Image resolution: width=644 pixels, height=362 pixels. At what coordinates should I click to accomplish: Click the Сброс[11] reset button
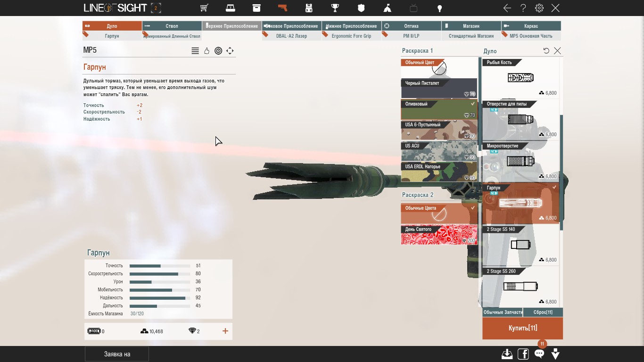point(543,313)
